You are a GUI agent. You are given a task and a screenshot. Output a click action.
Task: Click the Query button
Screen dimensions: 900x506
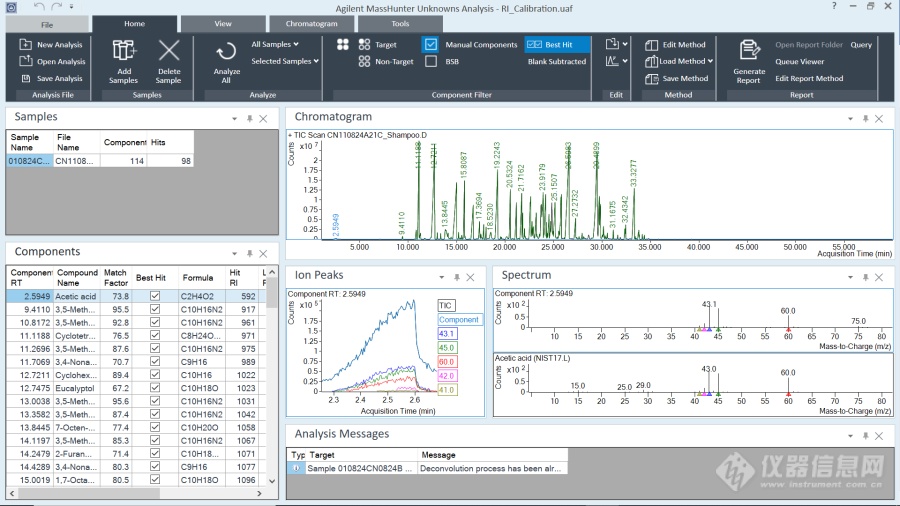pyautogui.click(x=861, y=45)
